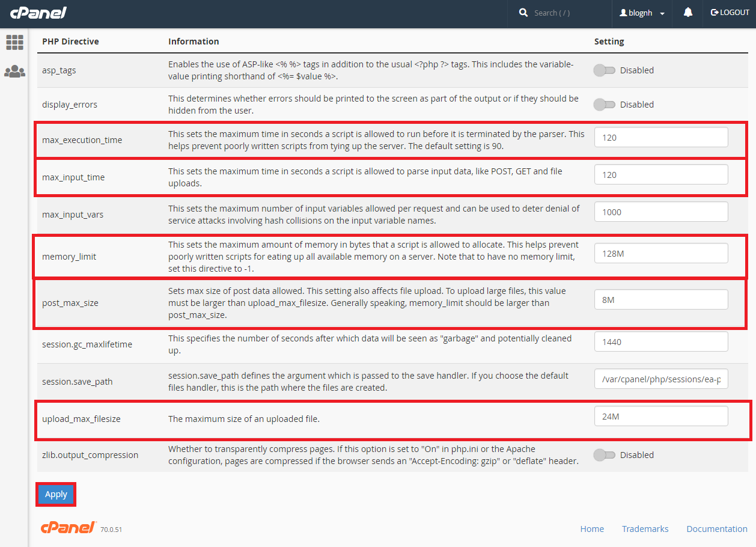Click the Apply button
The image size is (756, 547).
(56, 494)
